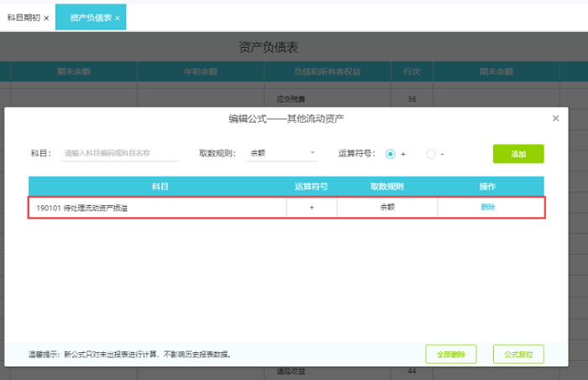This screenshot has height=380, width=588.
Task: Select the 资产负债表 tab
Action: click(91, 18)
